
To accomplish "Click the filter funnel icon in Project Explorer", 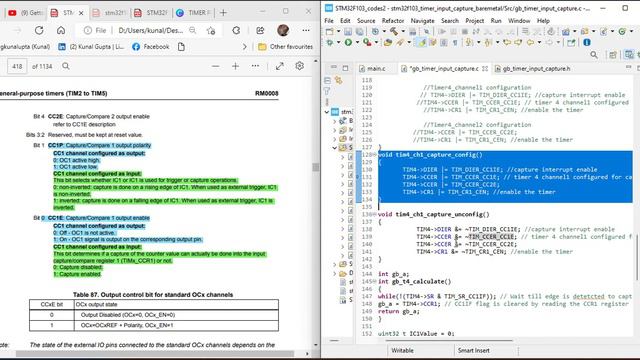I will pyautogui.click(x=327, y=91).
